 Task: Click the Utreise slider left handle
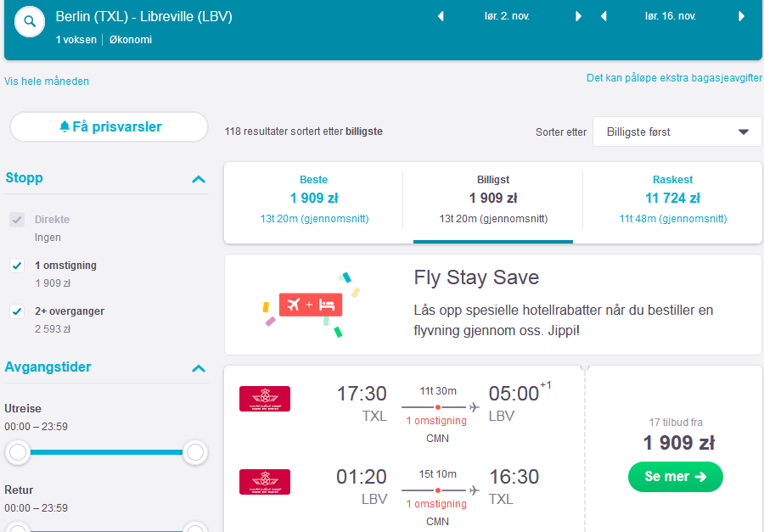coord(18,452)
